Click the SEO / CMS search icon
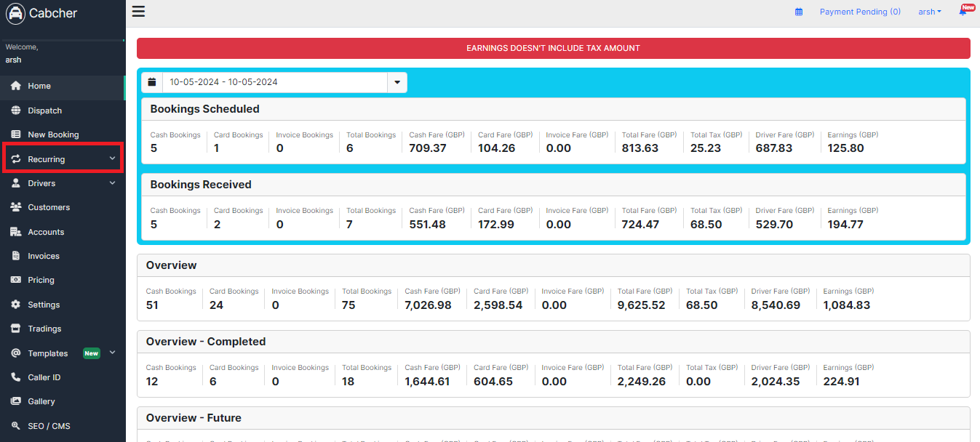The width and height of the screenshot is (980, 442). 15,426
